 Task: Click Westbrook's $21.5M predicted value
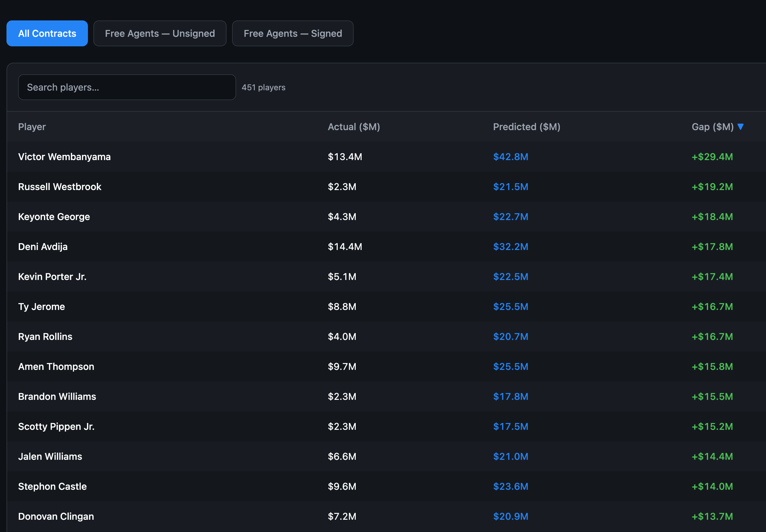click(x=510, y=187)
